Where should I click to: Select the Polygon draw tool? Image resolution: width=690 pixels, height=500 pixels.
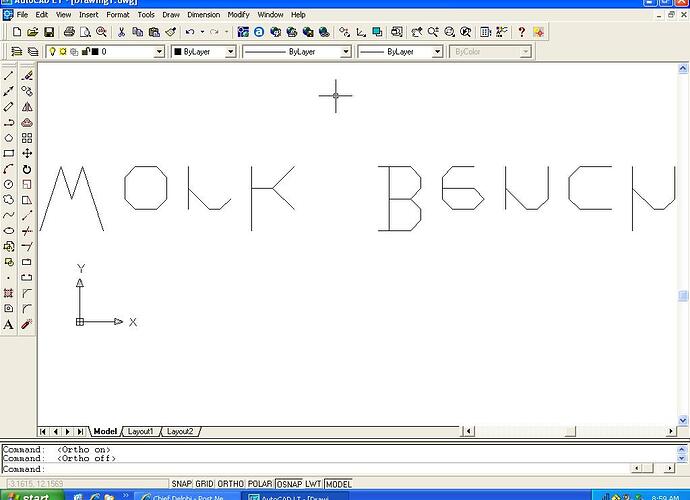point(8,138)
